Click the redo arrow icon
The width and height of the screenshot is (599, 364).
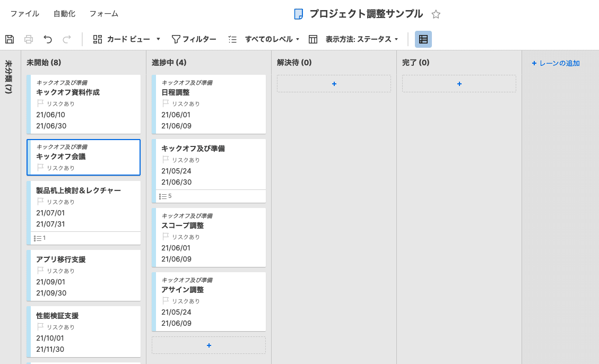pos(66,39)
